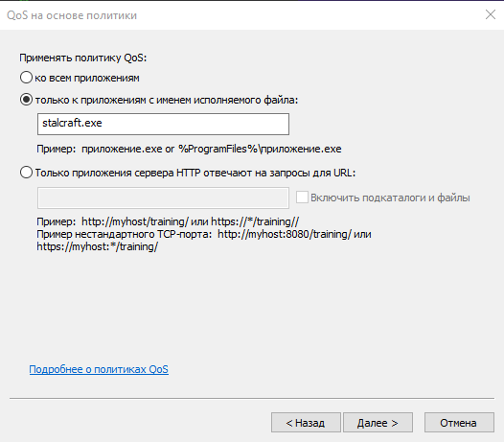Viewport: 504px width, 442px height.
Task: Click the non-standard TCP port example text
Action: click(x=204, y=241)
